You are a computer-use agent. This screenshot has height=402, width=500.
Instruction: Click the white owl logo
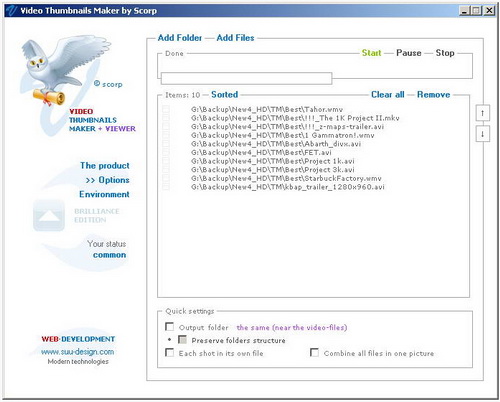point(65,71)
